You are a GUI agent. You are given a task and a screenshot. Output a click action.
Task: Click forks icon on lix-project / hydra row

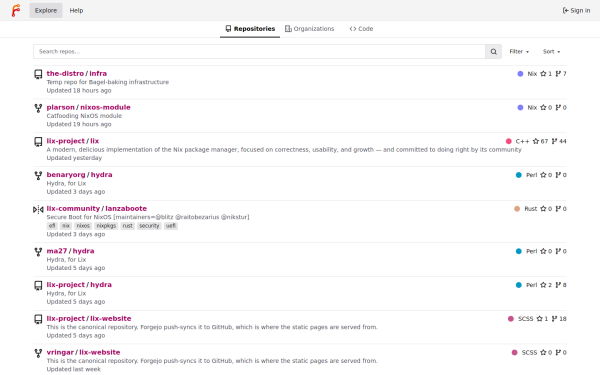[x=558, y=285]
